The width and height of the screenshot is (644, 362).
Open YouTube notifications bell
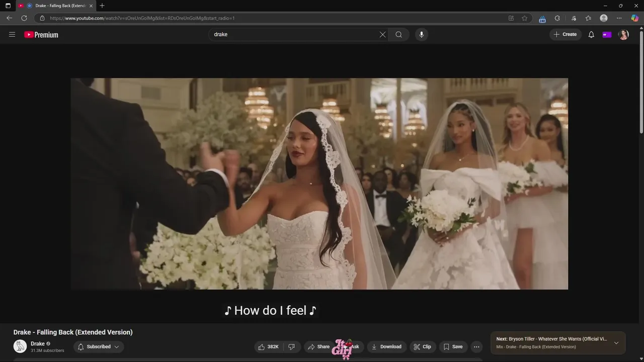click(591, 35)
